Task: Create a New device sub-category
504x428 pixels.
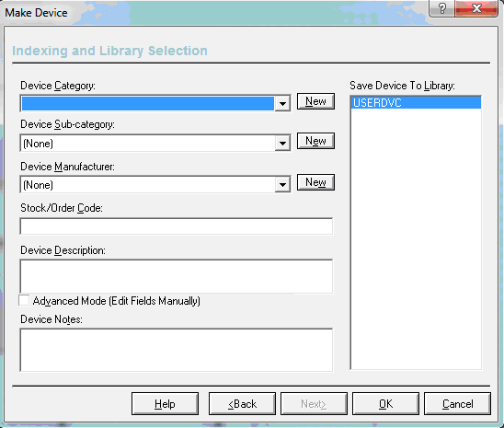Action: 315,141
